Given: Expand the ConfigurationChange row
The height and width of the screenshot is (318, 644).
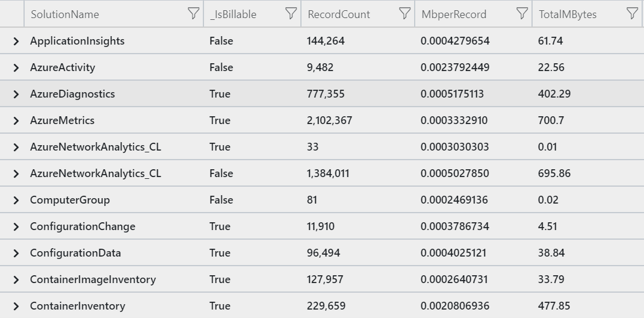Looking at the screenshot, I should pyautogui.click(x=16, y=227).
